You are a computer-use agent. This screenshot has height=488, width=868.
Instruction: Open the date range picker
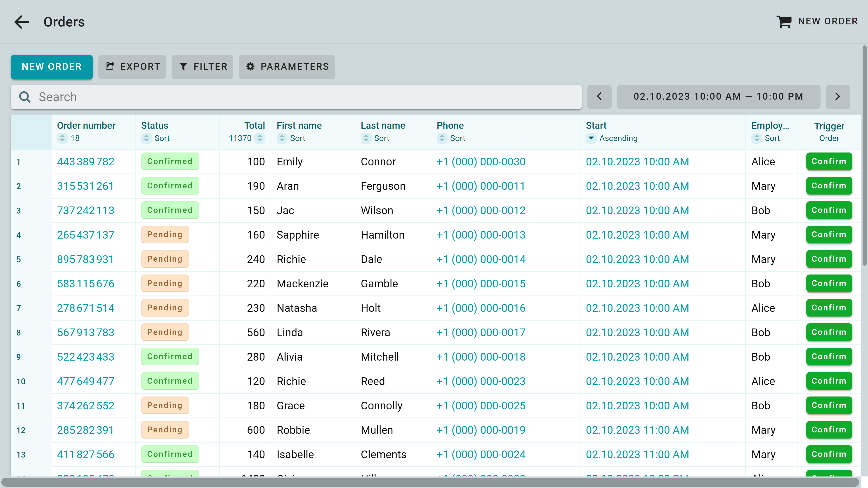[x=718, y=97]
